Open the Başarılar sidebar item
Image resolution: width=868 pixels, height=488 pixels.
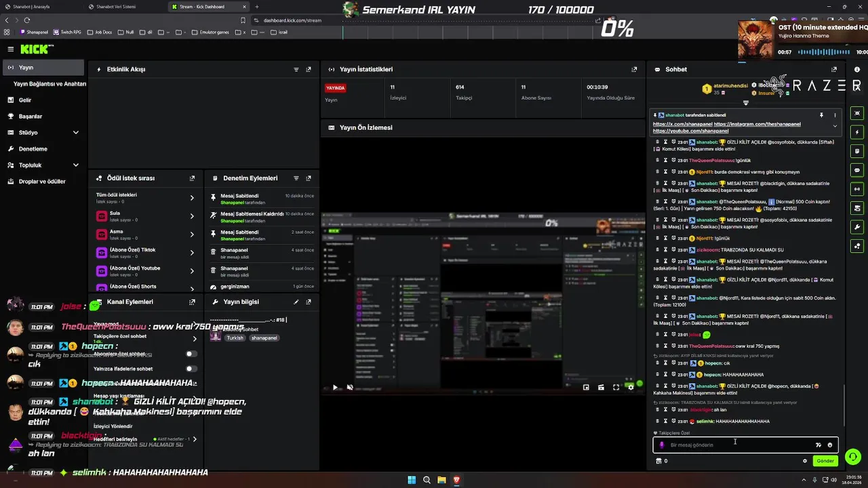pyautogui.click(x=43, y=117)
